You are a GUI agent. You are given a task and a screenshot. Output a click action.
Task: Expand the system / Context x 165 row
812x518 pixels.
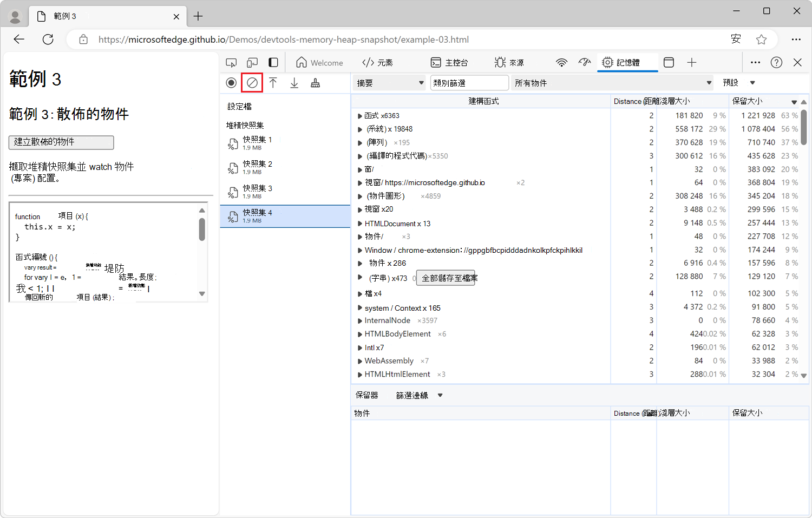click(x=360, y=308)
